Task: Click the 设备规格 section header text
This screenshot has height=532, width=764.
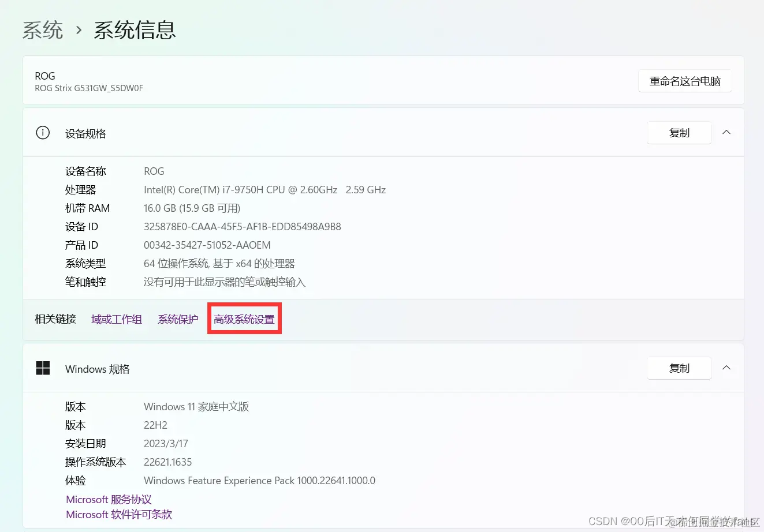Action: (85, 134)
